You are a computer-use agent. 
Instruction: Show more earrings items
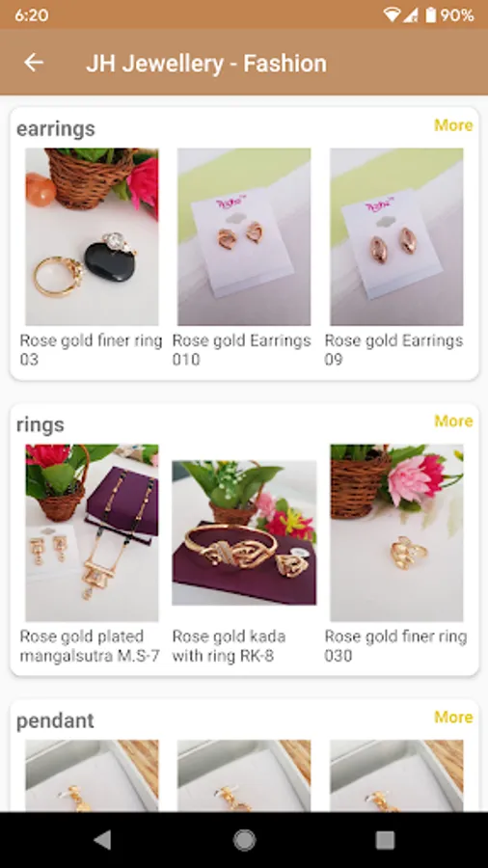point(453,125)
